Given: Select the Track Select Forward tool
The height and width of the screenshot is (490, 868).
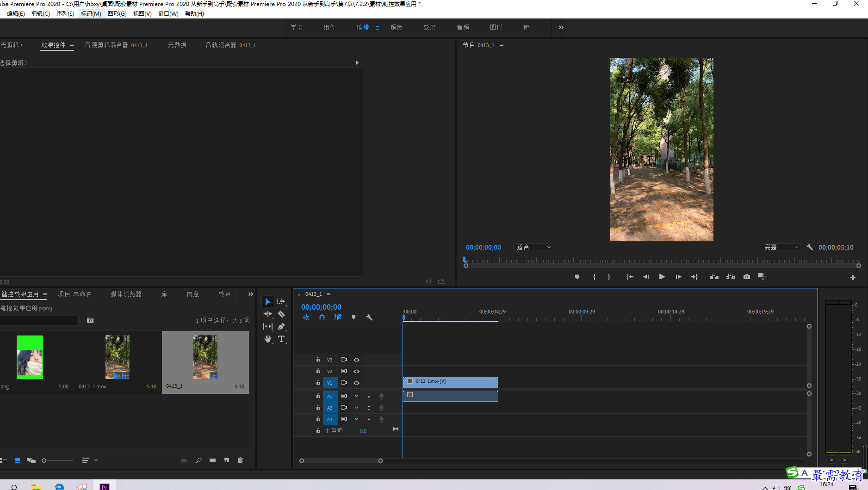Looking at the screenshot, I should (x=281, y=301).
